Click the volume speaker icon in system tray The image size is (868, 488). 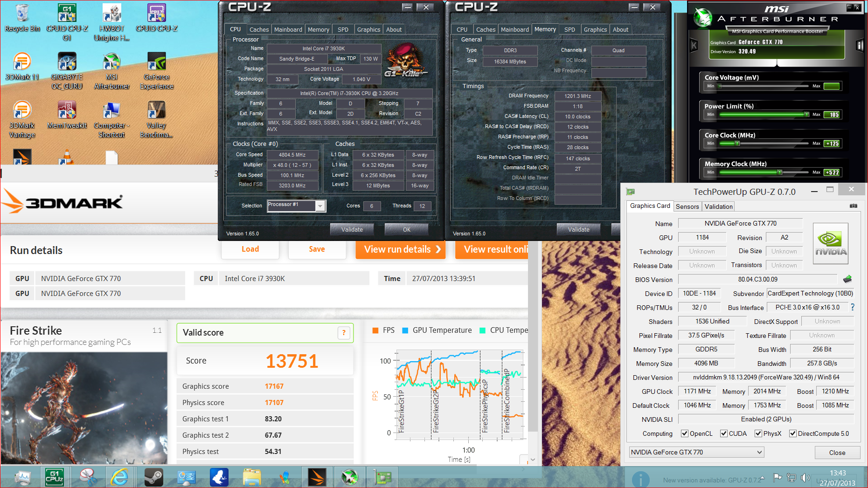[x=805, y=478]
